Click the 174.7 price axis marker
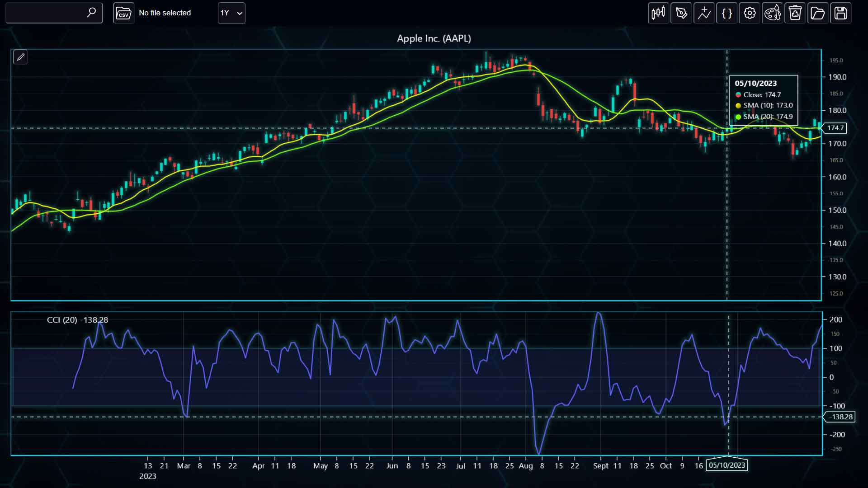Screen dimensions: 868x488 835,128
